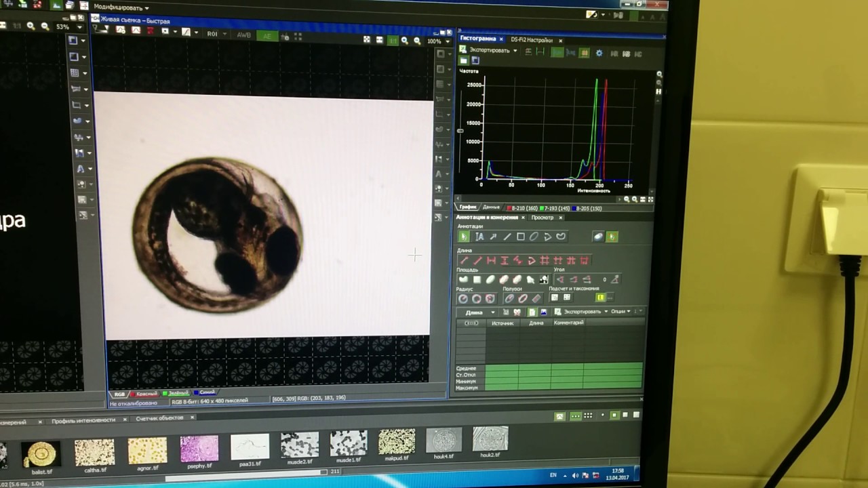Open histogram settings gear icon
The image size is (868, 488).
599,53
